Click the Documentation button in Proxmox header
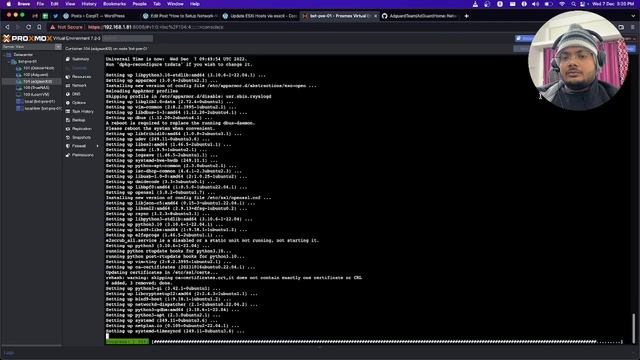 point(524,38)
